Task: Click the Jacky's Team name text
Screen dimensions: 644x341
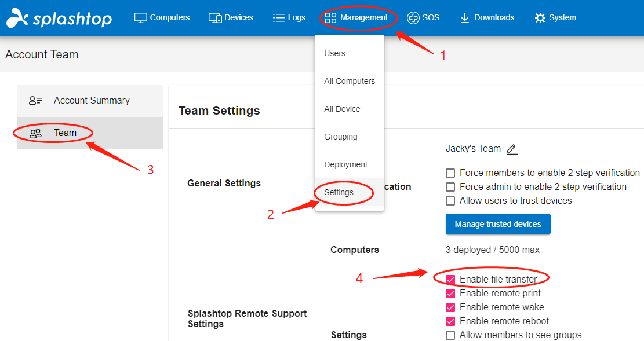Action: pos(473,149)
